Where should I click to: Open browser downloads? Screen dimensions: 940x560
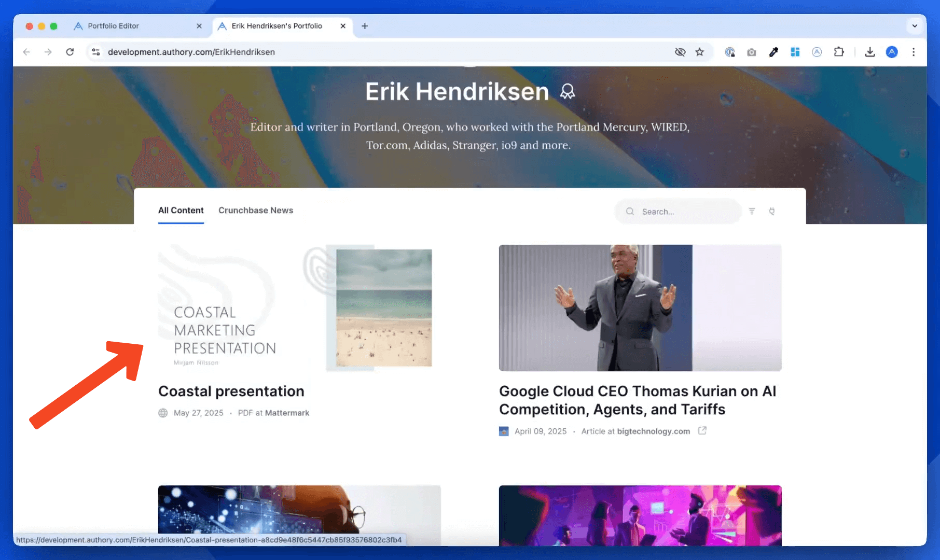(870, 52)
